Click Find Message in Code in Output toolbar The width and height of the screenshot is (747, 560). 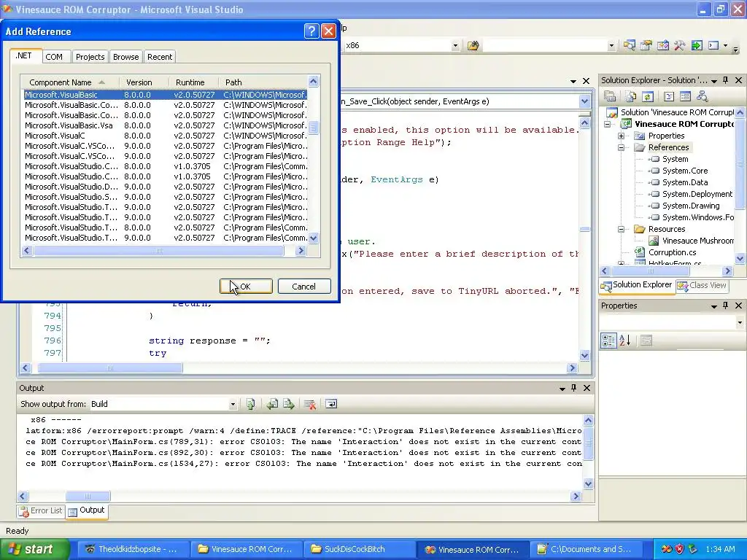click(x=251, y=404)
